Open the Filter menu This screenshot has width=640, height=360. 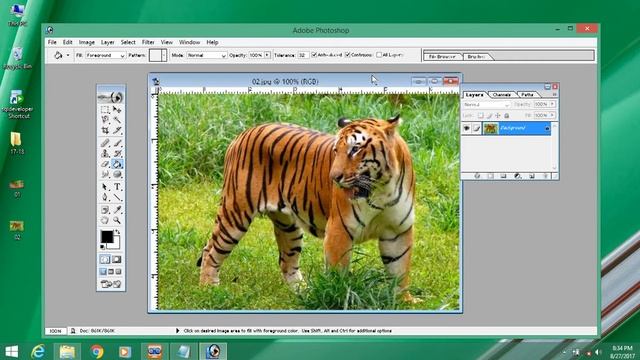(148, 42)
